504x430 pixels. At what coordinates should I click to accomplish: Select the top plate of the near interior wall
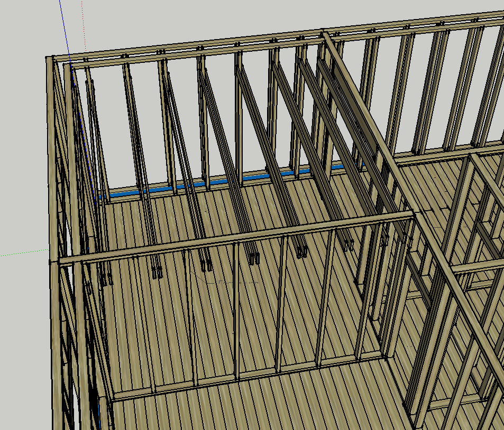(x=236, y=238)
